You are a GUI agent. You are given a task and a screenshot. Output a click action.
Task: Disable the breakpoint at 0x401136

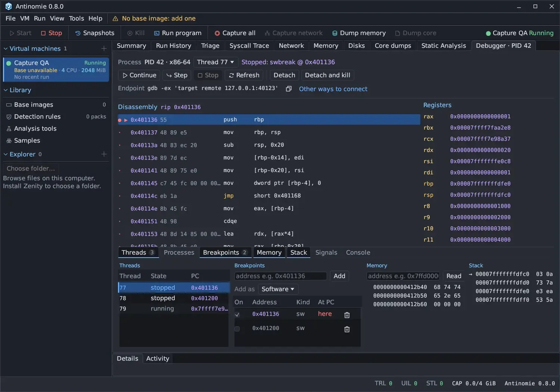(x=237, y=315)
